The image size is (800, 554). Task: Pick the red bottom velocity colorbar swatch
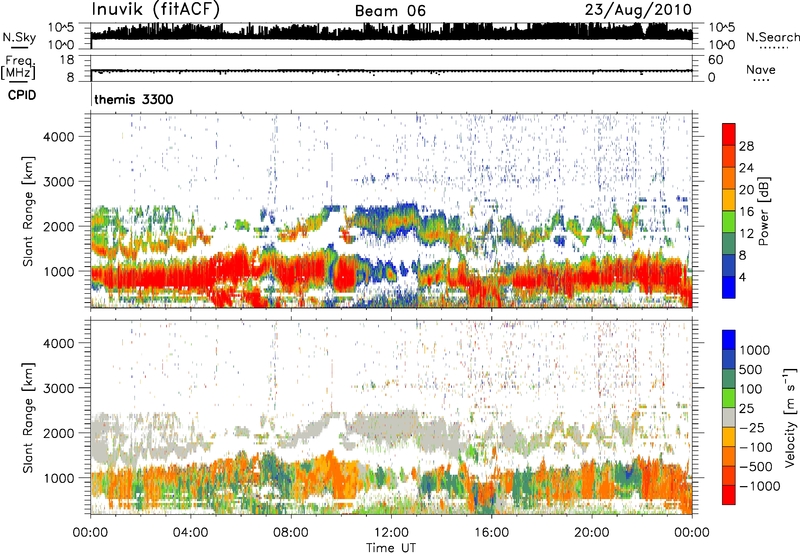(x=729, y=495)
